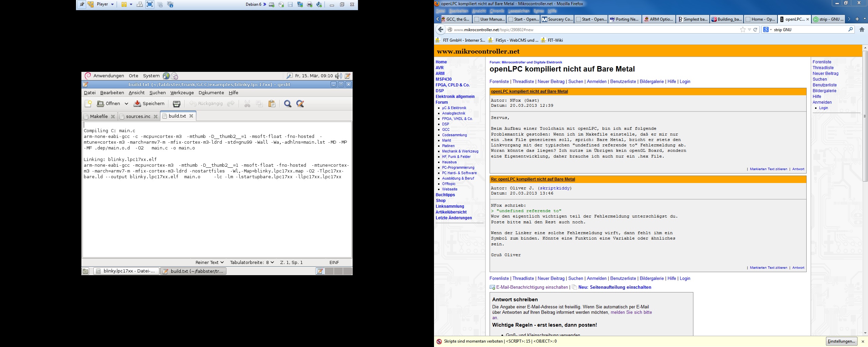Click the Send Ctrl+Alt+Del icon in Player
This screenshot has height=347, width=868.
click(x=140, y=4)
